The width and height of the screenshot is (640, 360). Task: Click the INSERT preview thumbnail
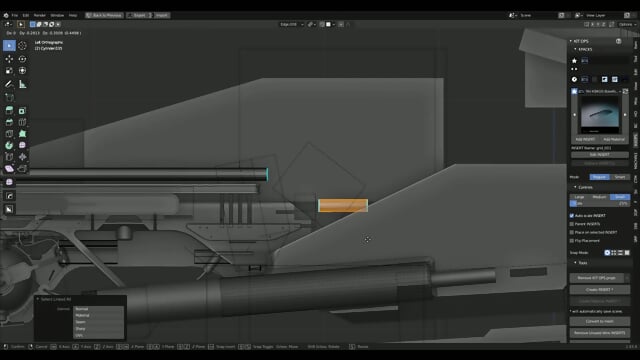click(600, 115)
